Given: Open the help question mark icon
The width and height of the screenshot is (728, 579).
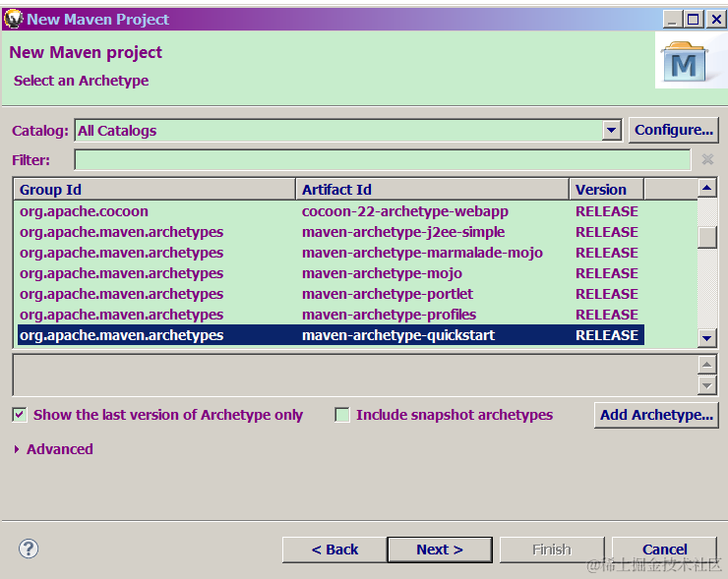Looking at the screenshot, I should (29, 549).
